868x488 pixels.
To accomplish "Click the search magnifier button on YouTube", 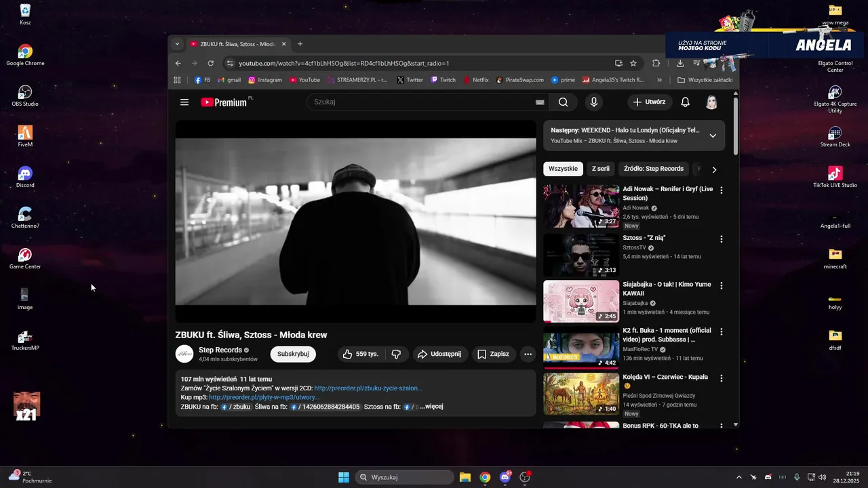I will pos(564,102).
